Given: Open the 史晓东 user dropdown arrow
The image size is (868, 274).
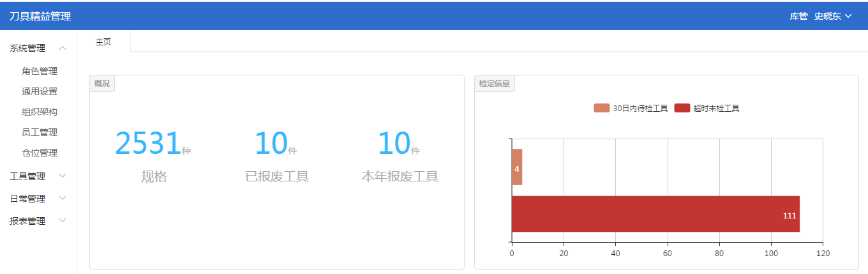Looking at the screenshot, I should tap(848, 16).
